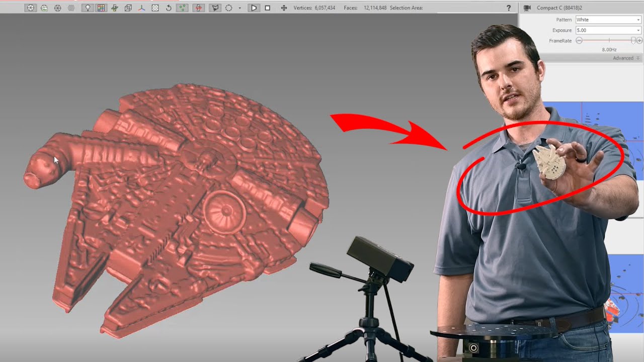This screenshot has width=644, height=362.
Task: Toggle the colored grid display icon
Action: (101, 8)
